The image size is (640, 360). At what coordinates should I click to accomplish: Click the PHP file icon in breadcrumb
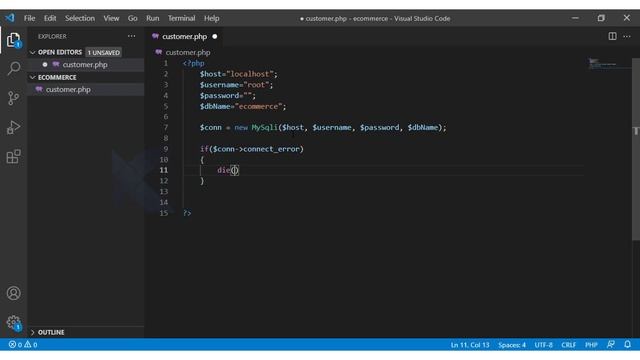(158, 52)
